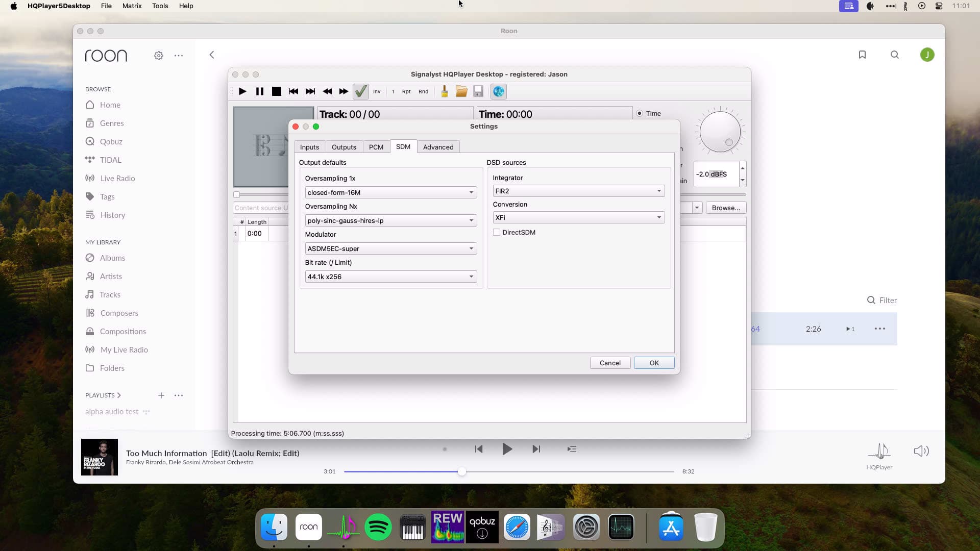Toggle the Rnd random playback button
This screenshot has width=980, height=551.
click(424, 92)
